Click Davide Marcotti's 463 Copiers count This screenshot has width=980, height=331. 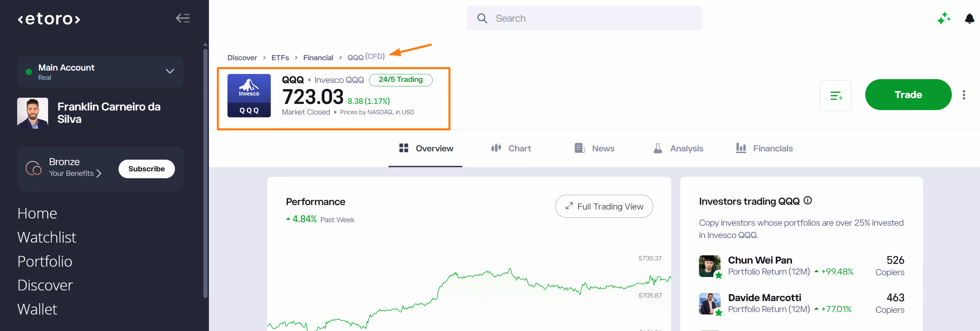pyautogui.click(x=890, y=303)
